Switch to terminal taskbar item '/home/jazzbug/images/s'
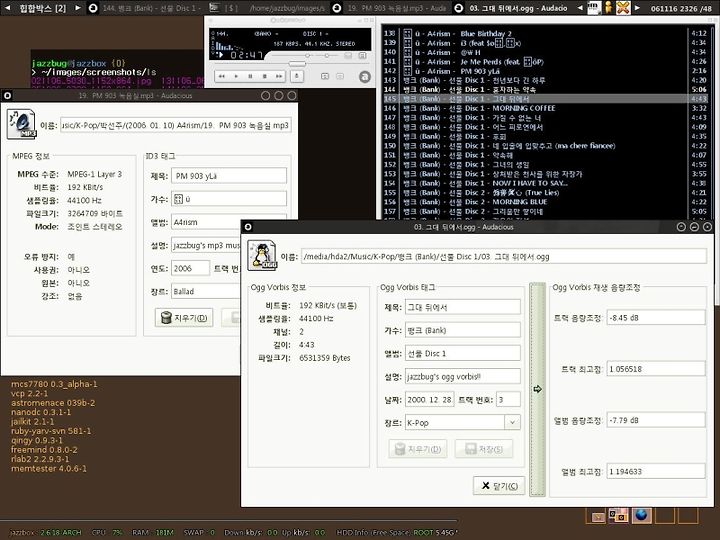Image resolution: width=720 pixels, height=540 pixels. point(267,8)
